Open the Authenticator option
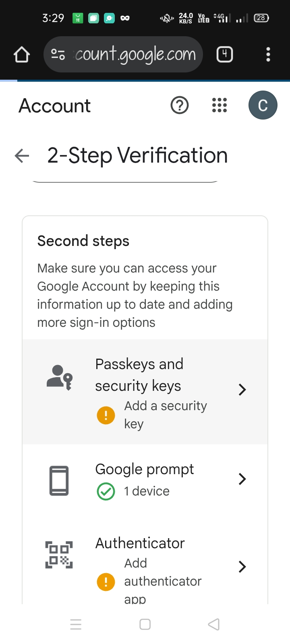This screenshot has height=644, width=290. click(140, 543)
